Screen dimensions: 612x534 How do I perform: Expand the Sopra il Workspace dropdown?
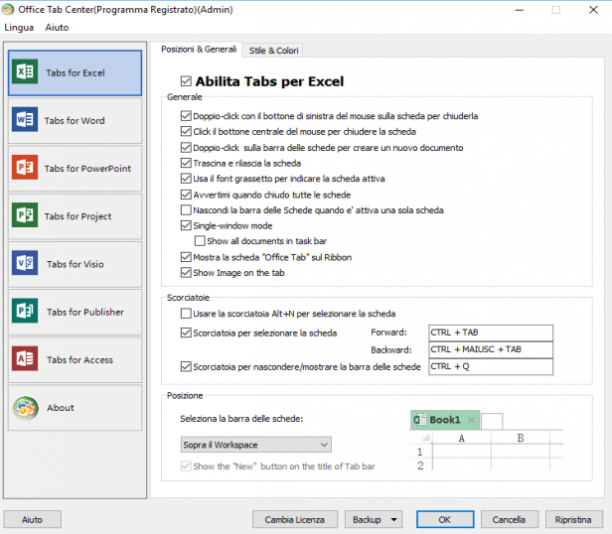pyautogui.click(x=256, y=445)
